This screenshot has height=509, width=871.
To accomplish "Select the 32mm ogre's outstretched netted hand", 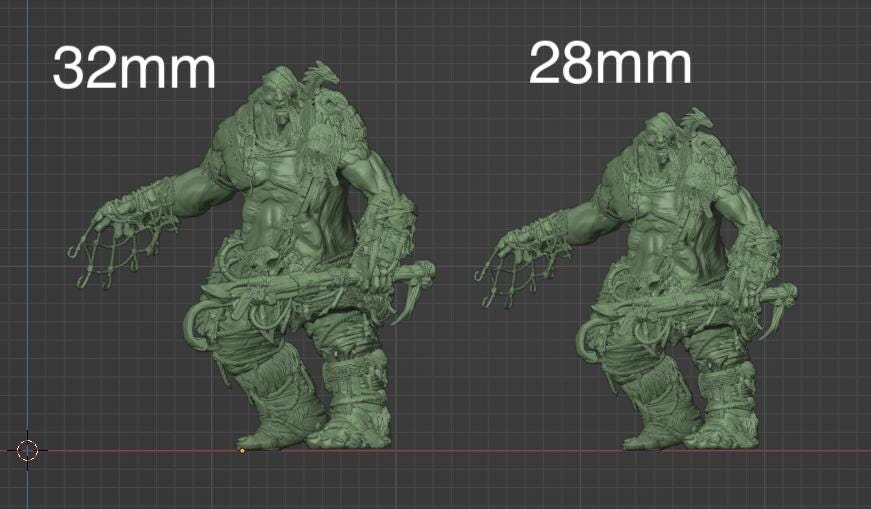I will [105, 238].
